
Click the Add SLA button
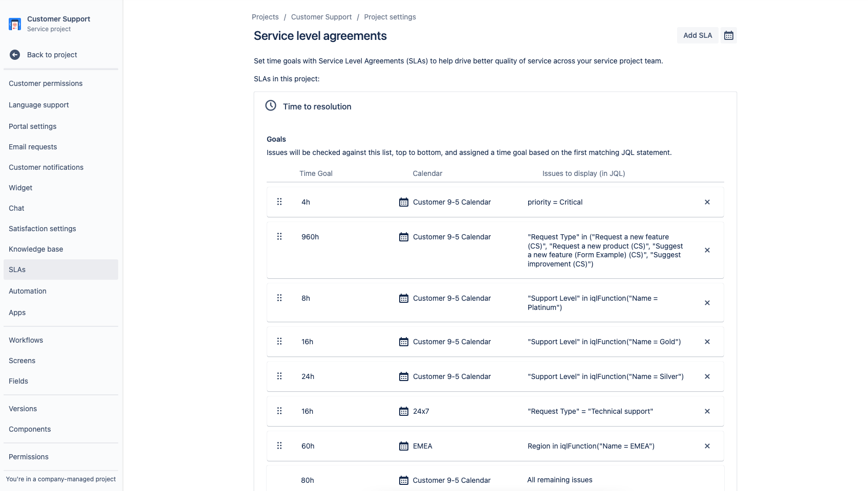[x=697, y=35]
